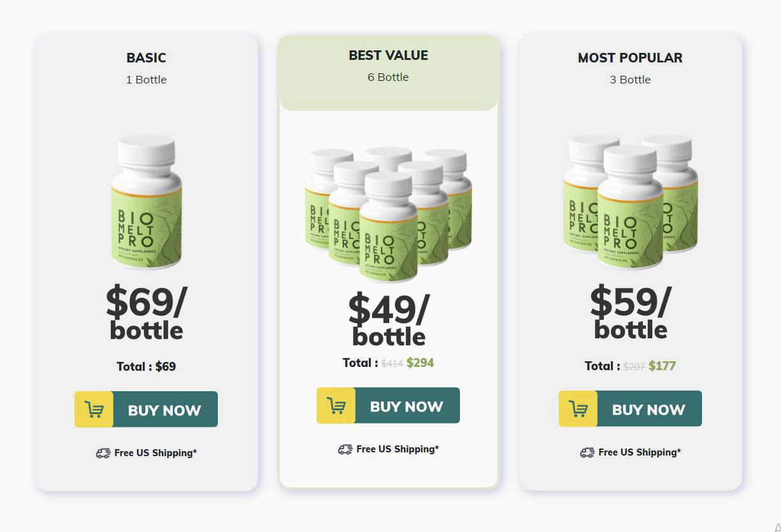The image size is (781, 532).
Task: Click the shipping truck icon under Basic plan
Action: click(103, 453)
